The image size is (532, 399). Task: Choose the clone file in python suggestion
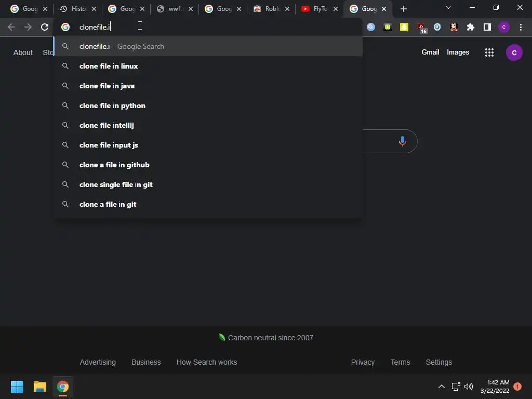tap(208, 105)
